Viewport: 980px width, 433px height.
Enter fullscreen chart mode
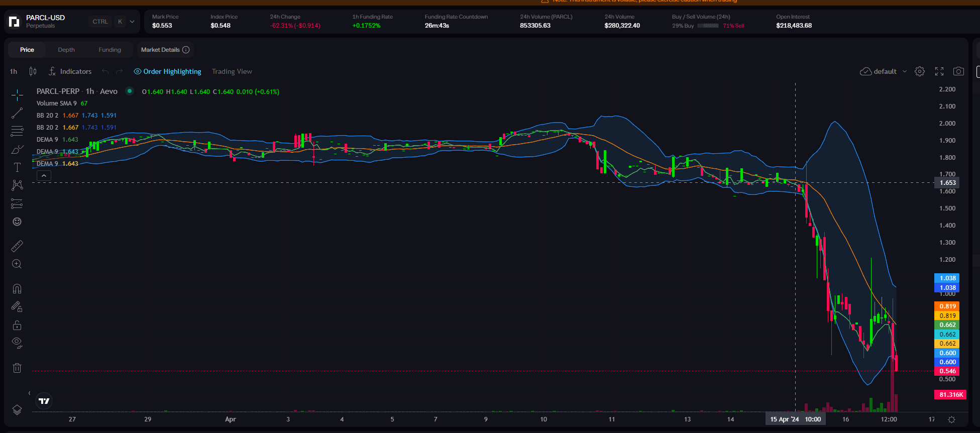[x=939, y=71]
